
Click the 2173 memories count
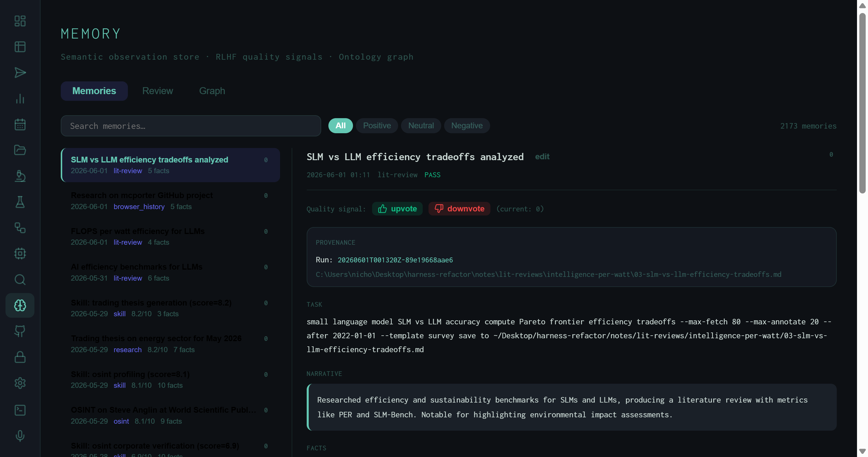pos(808,126)
